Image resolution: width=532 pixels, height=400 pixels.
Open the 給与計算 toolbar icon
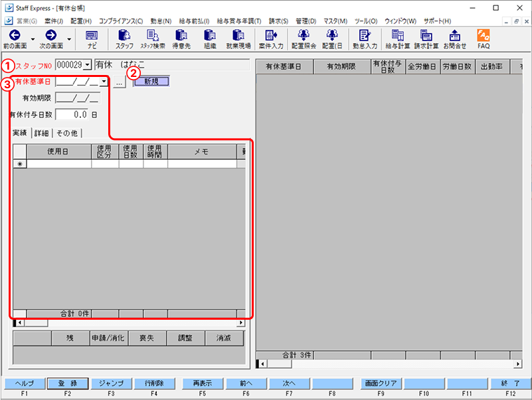[398, 39]
